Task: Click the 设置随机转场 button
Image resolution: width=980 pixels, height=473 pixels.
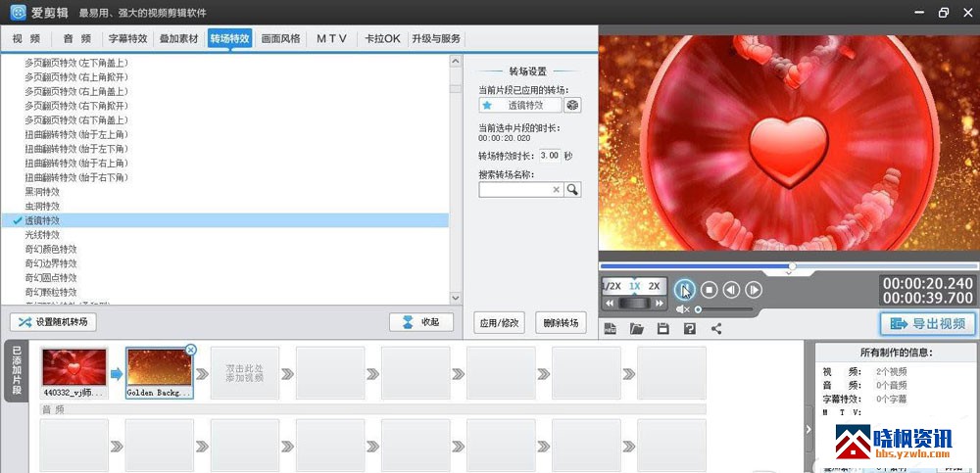Action: (x=53, y=322)
